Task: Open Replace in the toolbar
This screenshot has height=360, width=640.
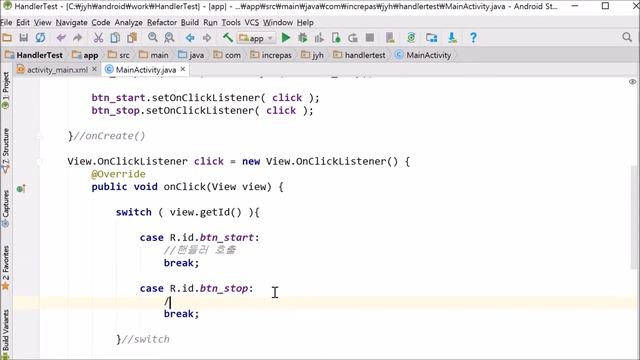Action: coord(169,38)
